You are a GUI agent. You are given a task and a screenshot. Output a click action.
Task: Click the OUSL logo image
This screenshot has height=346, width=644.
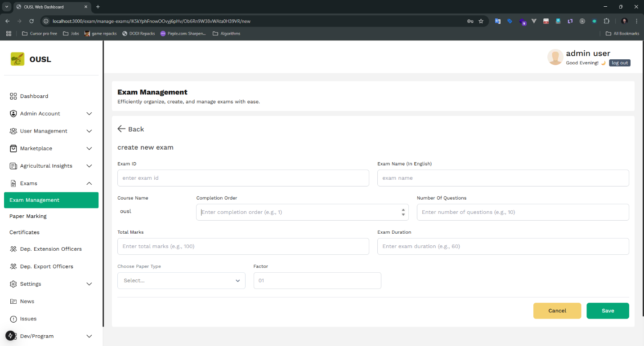[x=18, y=59]
